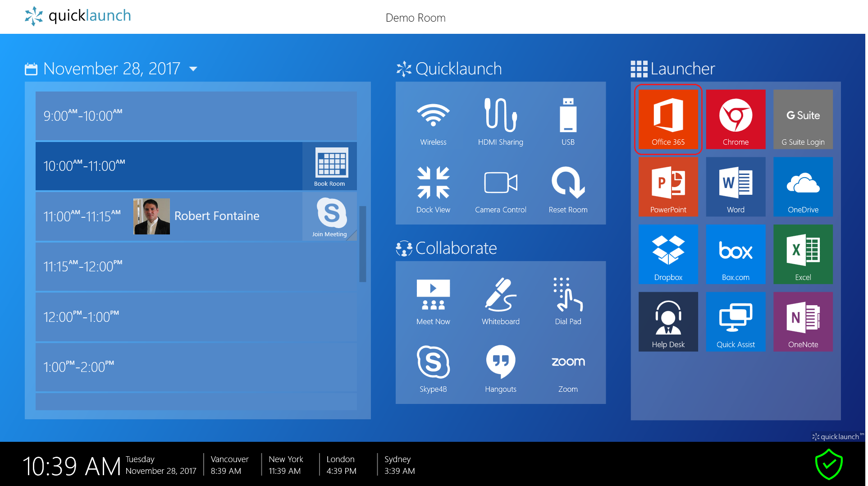Click Book Room for 10:00-11:00 slot
This screenshot has height=486, width=868.
pyautogui.click(x=331, y=167)
